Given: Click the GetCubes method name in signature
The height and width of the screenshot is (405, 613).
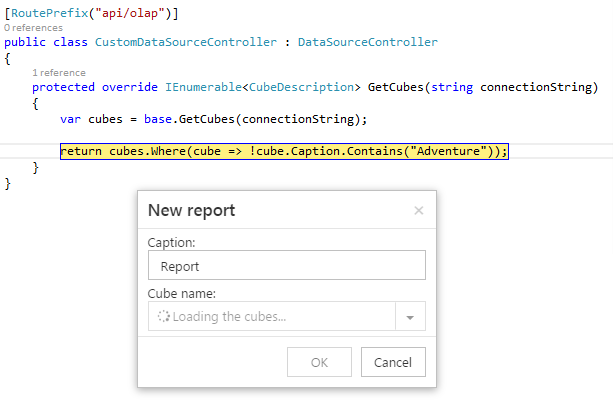Looking at the screenshot, I should coord(396,87).
